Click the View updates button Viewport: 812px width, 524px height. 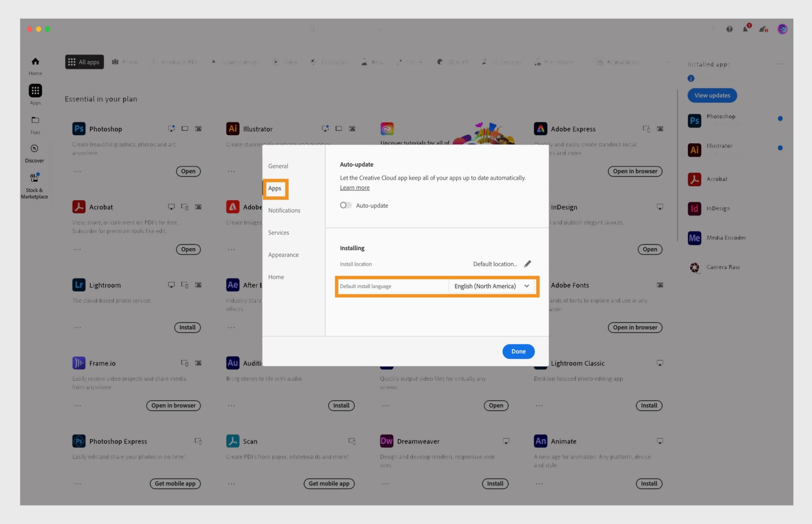tap(712, 96)
